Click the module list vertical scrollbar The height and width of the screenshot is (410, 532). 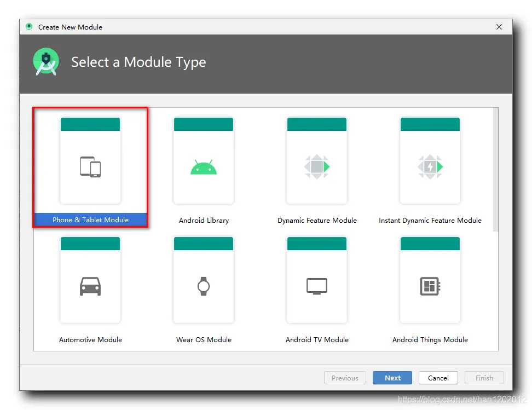pyautogui.click(x=496, y=170)
